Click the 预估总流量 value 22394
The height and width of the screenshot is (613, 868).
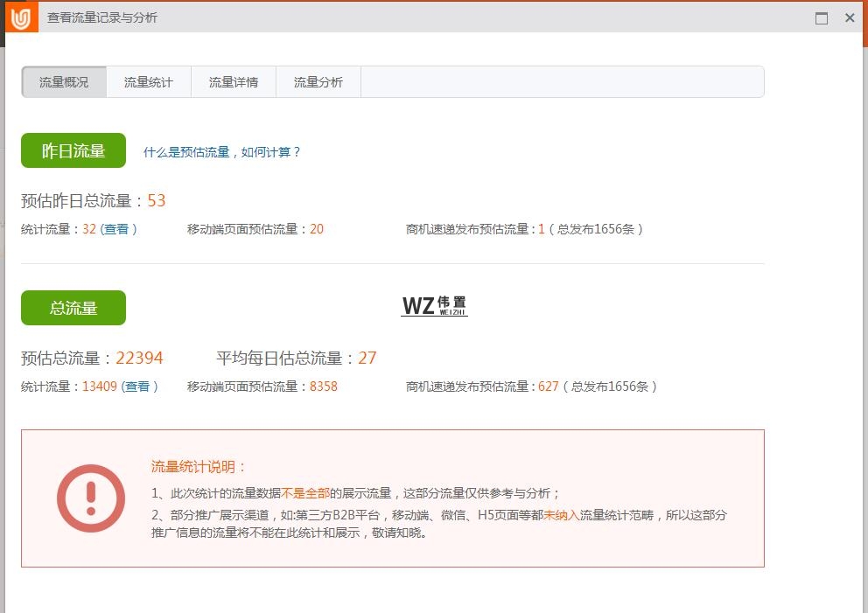(x=139, y=359)
